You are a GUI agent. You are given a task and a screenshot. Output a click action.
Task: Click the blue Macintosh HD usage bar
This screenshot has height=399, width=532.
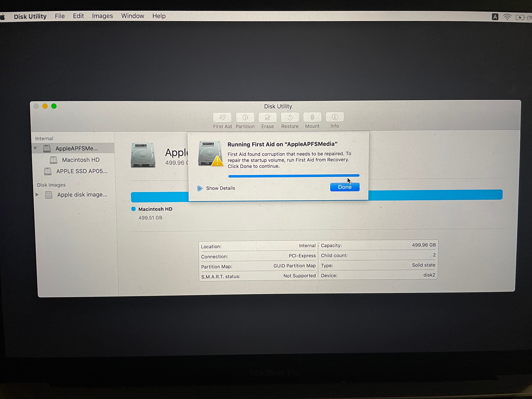pyautogui.click(x=435, y=195)
